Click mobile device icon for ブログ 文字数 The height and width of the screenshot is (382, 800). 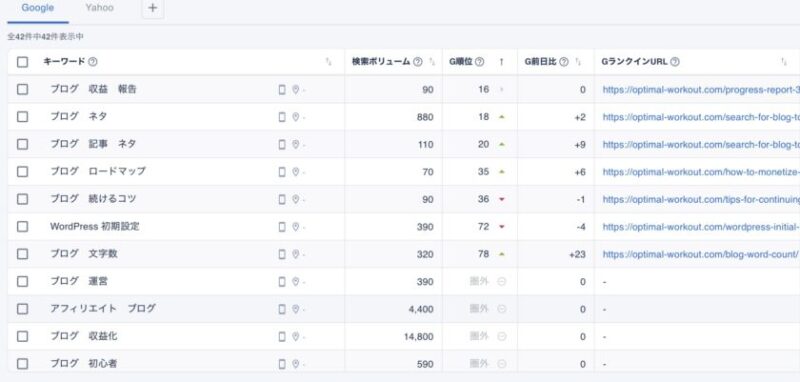point(282,254)
